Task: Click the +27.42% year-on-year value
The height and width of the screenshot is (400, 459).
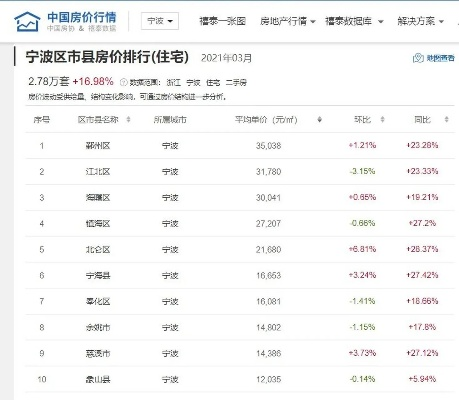Action: click(422, 275)
